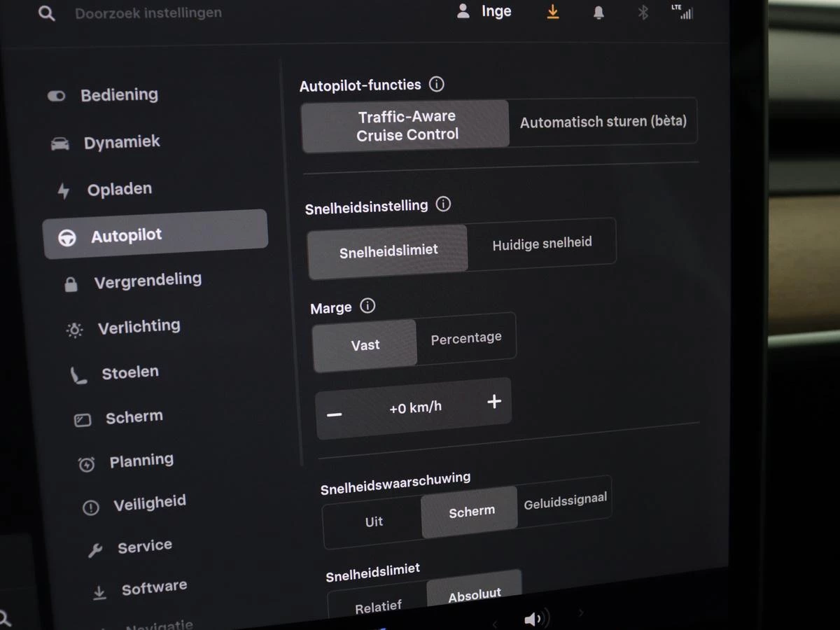Image resolution: width=840 pixels, height=630 pixels.
Task: Click the search magnifier icon
Action: pos(46,13)
